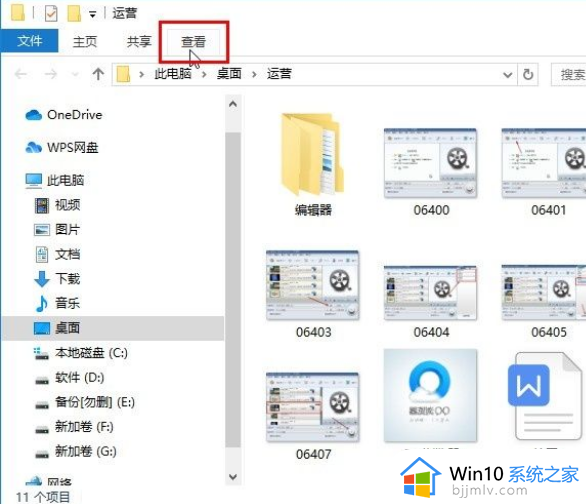This screenshot has width=586, height=504.
Task: Click the 图片 picture icon
Action: 42,230
